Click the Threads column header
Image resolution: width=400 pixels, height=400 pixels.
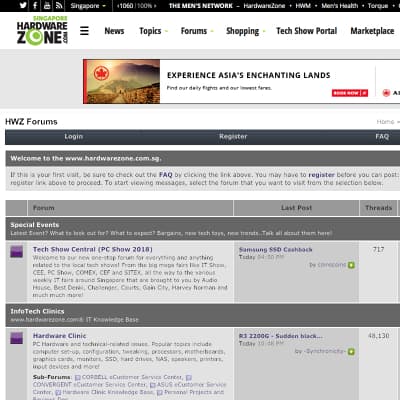tap(379, 208)
